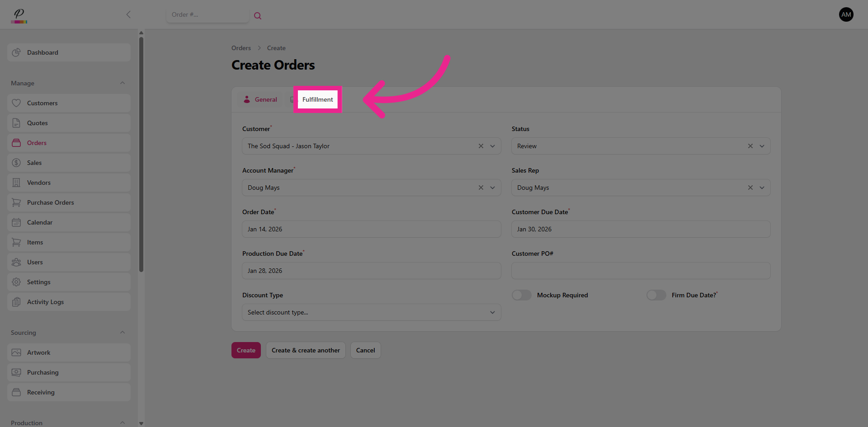Click inside the Customer PO# field
Image resolution: width=868 pixels, height=427 pixels.
(641, 271)
